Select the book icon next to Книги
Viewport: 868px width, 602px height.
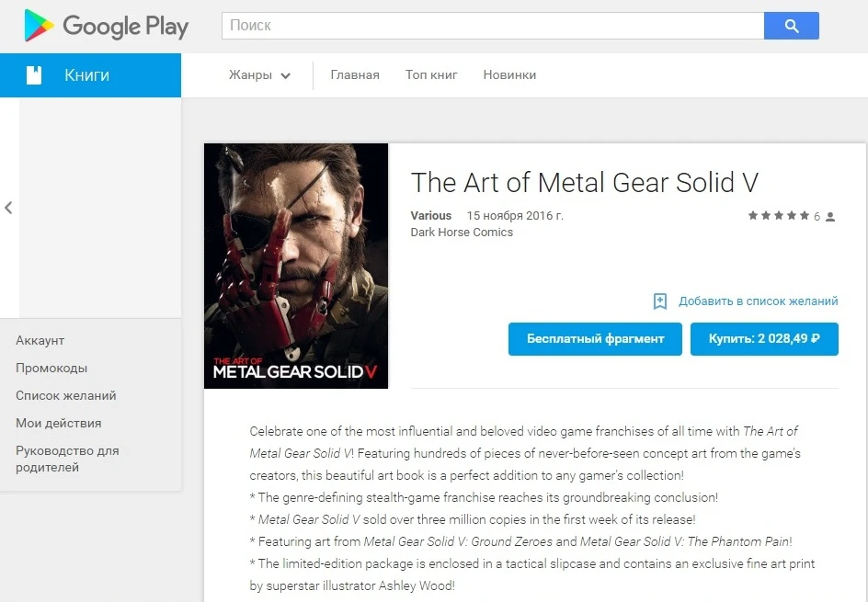coord(36,74)
